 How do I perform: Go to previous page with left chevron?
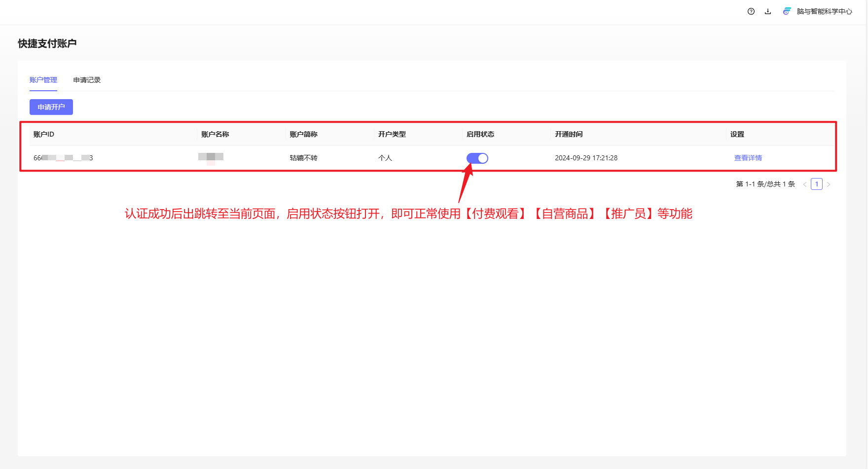pos(805,184)
